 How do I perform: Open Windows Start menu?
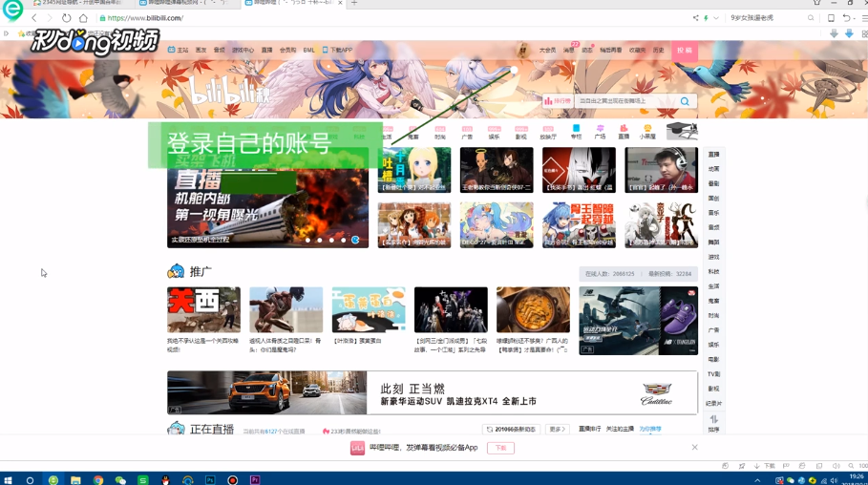pyautogui.click(x=8, y=479)
